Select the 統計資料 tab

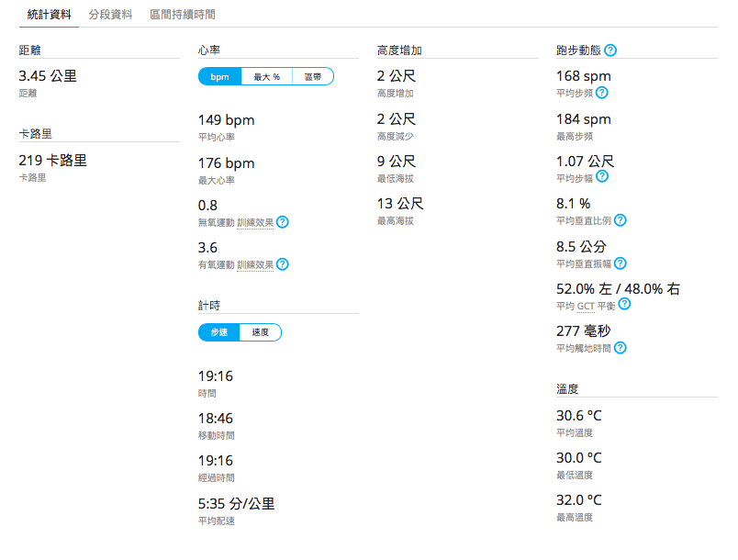coord(49,15)
